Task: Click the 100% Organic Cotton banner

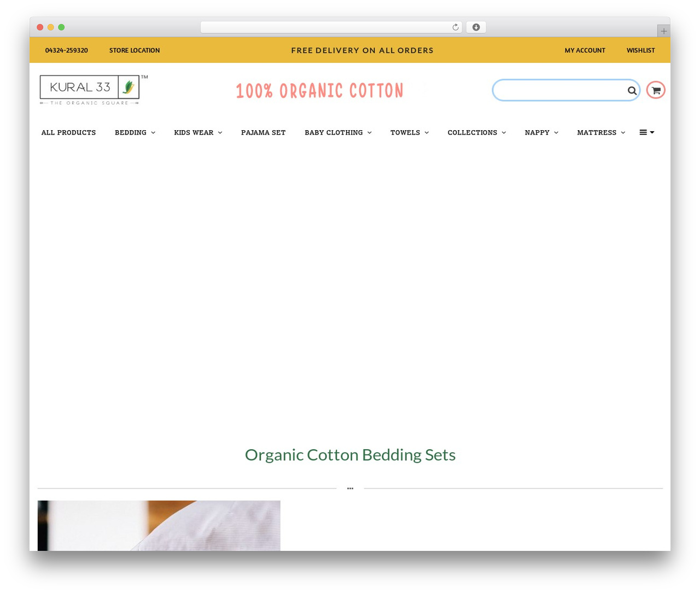Action: (319, 91)
